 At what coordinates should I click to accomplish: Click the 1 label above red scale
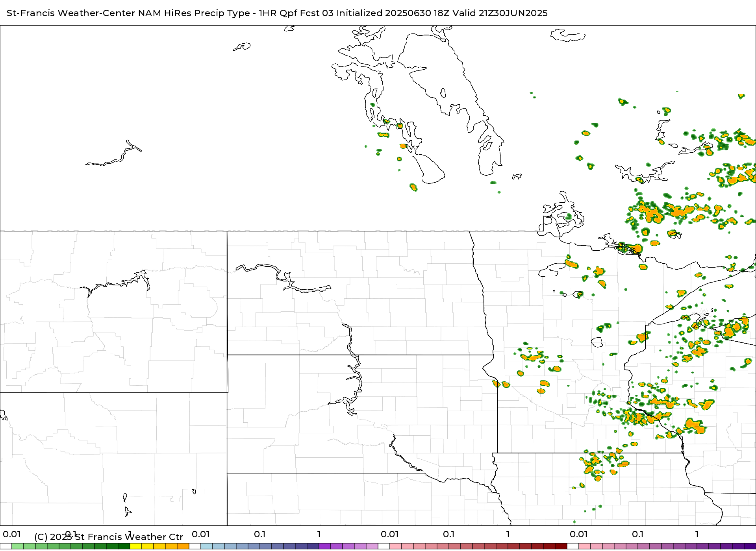click(x=508, y=534)
